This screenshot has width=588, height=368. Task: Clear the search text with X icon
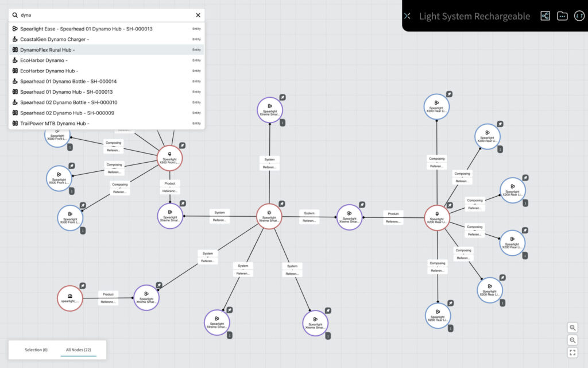pos(198,16)
